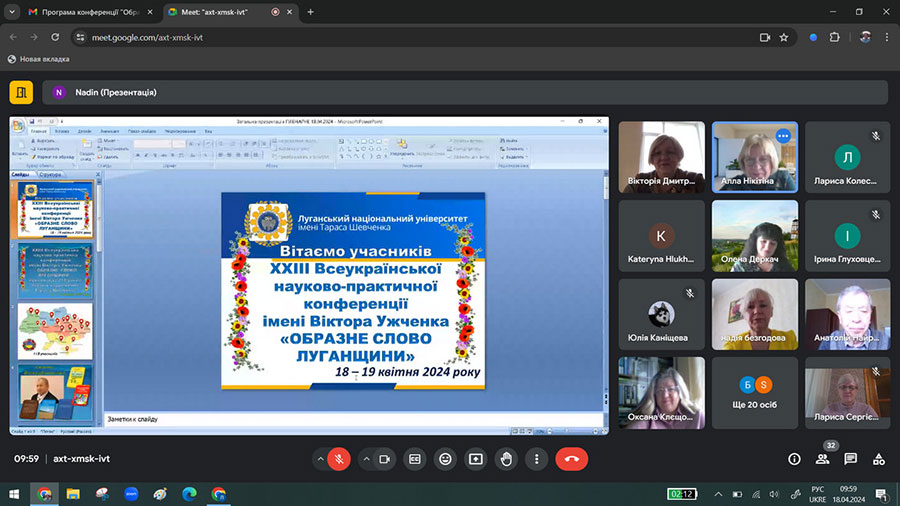Open the emoji reactions button
Screen dimensions: 900x506
446,459
